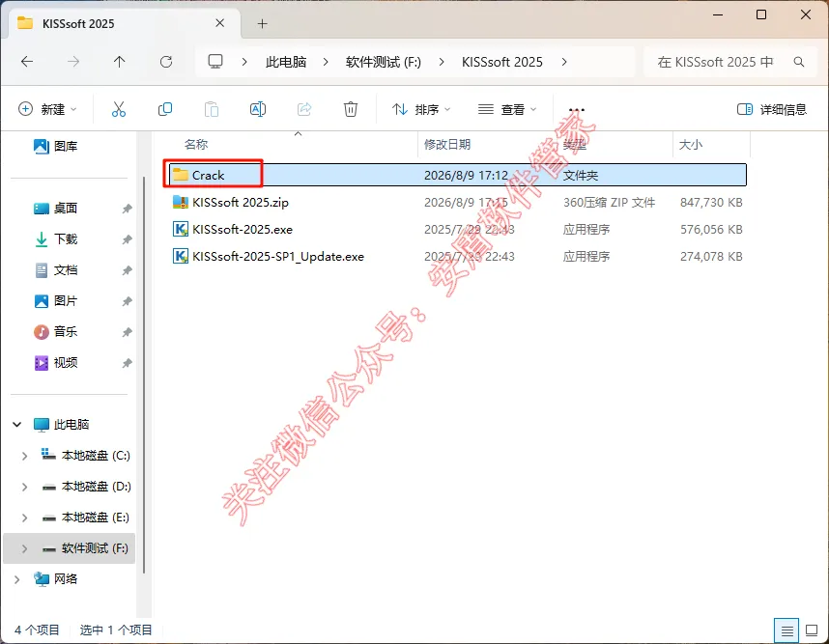Viewport: 829px width, 644px height.
Task: Expand Network (网络) node
Action: point(17,579)
